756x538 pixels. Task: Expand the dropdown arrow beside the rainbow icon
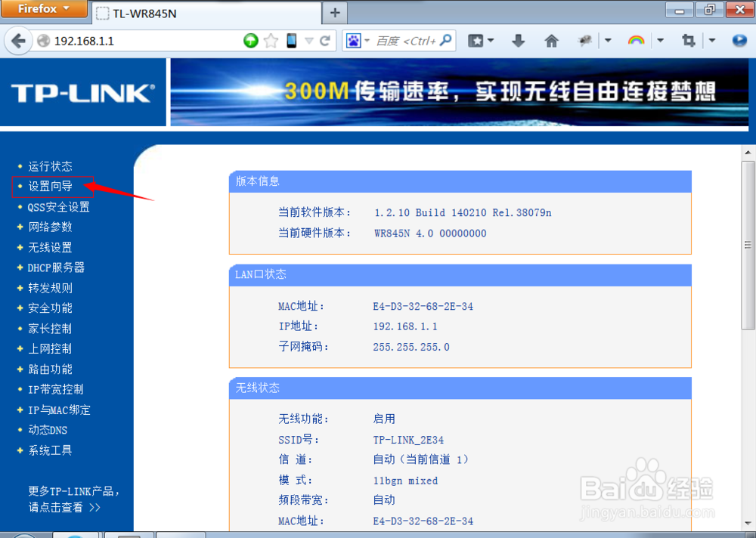coord(661,41)
